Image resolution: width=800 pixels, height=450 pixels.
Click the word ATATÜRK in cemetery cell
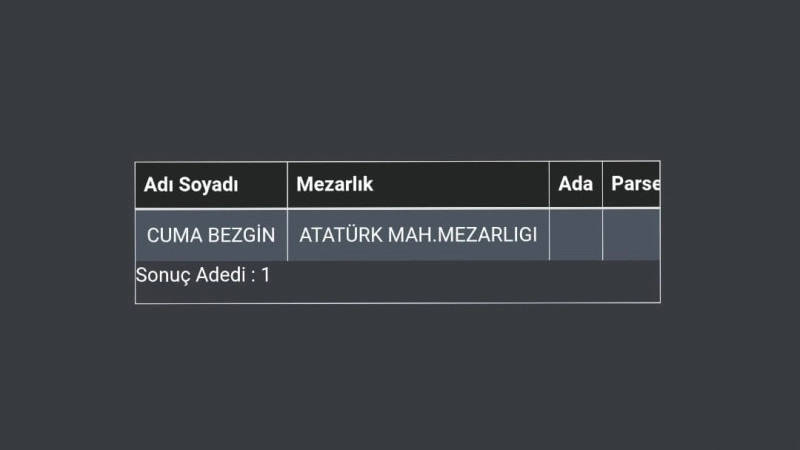pos(341,235)
